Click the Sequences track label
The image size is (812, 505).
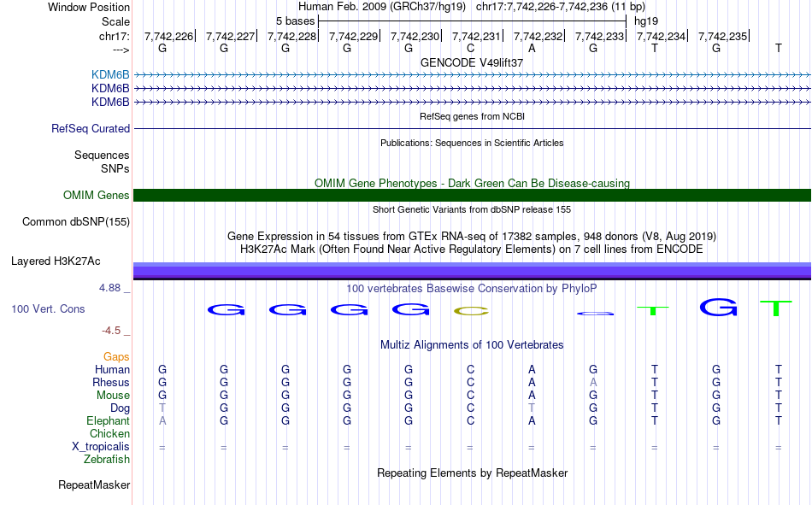pyautogui.click(x=102, y=156)
